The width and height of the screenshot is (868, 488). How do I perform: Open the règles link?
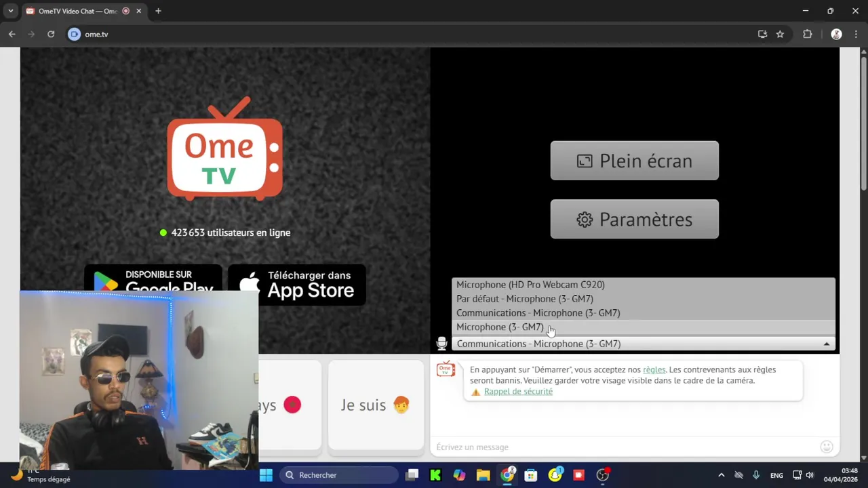654,369
